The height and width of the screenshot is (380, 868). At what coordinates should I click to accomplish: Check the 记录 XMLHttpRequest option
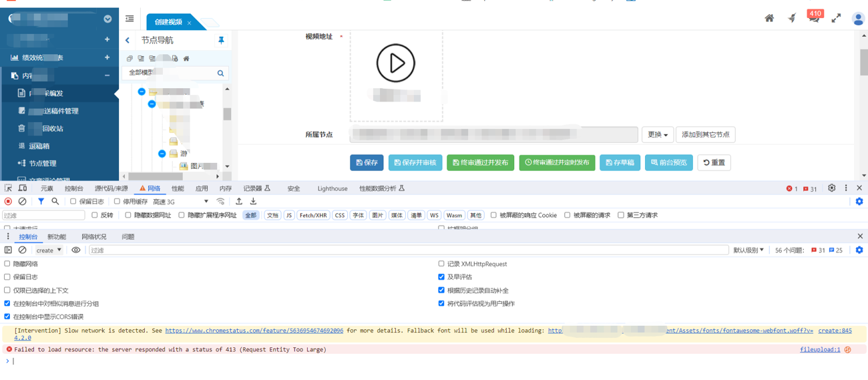pyautogui.click(x=441, y=264)
